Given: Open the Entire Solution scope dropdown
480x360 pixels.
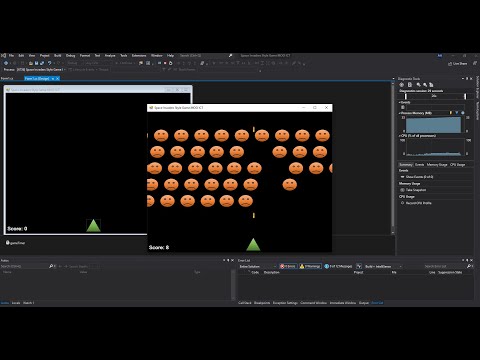Looking at the screenshot, I should 258,266.
